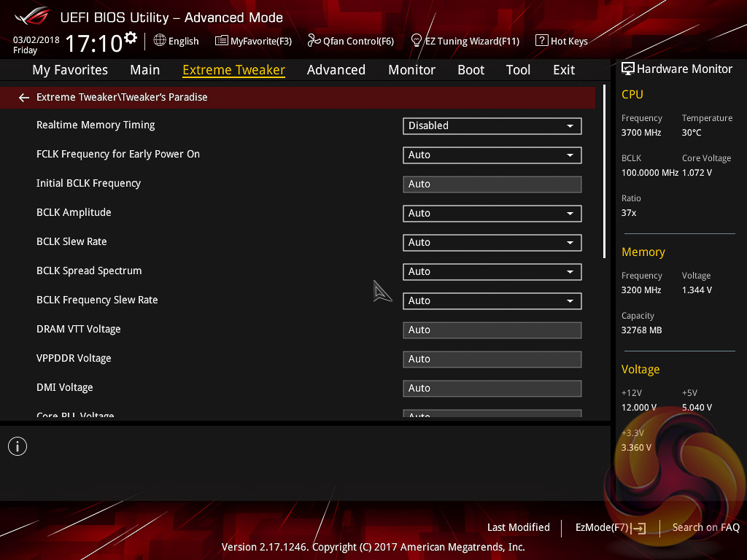This screenshot has width=747, height=560.
Task: Expand the BCLK Slew Rate dropdown
Action: [492, 242]
